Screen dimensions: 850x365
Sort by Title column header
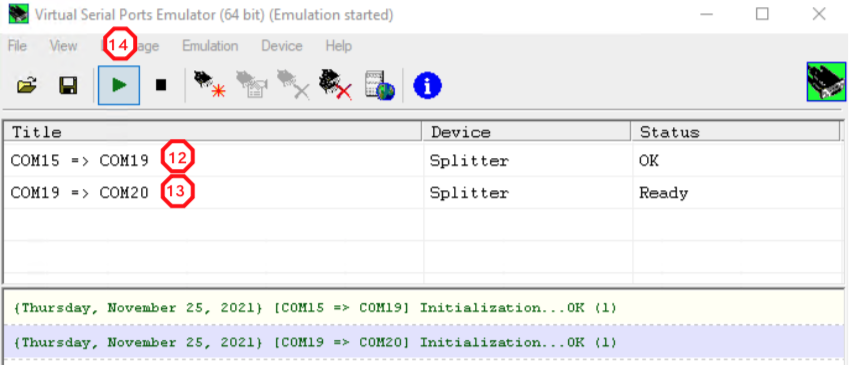coord(213,132)
